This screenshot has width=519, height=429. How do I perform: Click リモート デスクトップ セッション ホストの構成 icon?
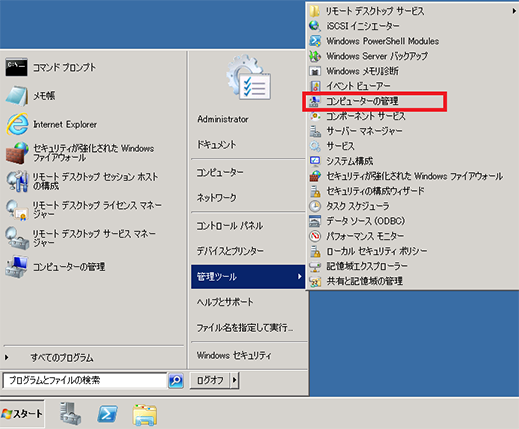(17, 181)
